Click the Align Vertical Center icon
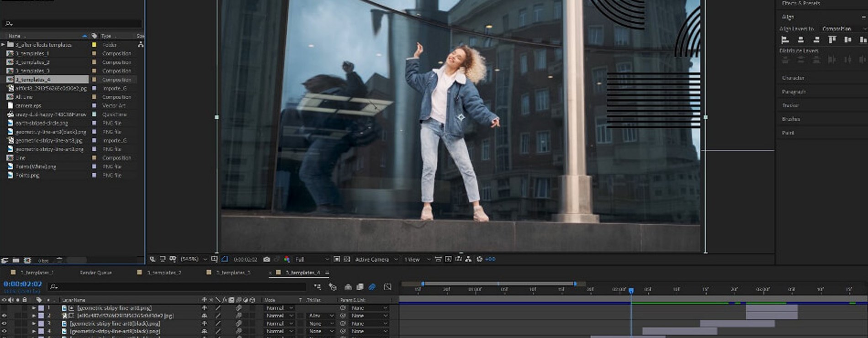This screenshot has width=868, height=338. pyautogui.click(x=848, y=40)
